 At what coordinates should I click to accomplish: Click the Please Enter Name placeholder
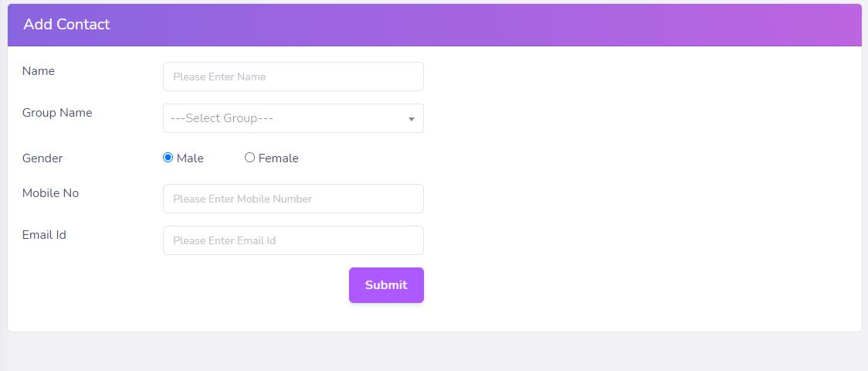click(x=219, y=77)
